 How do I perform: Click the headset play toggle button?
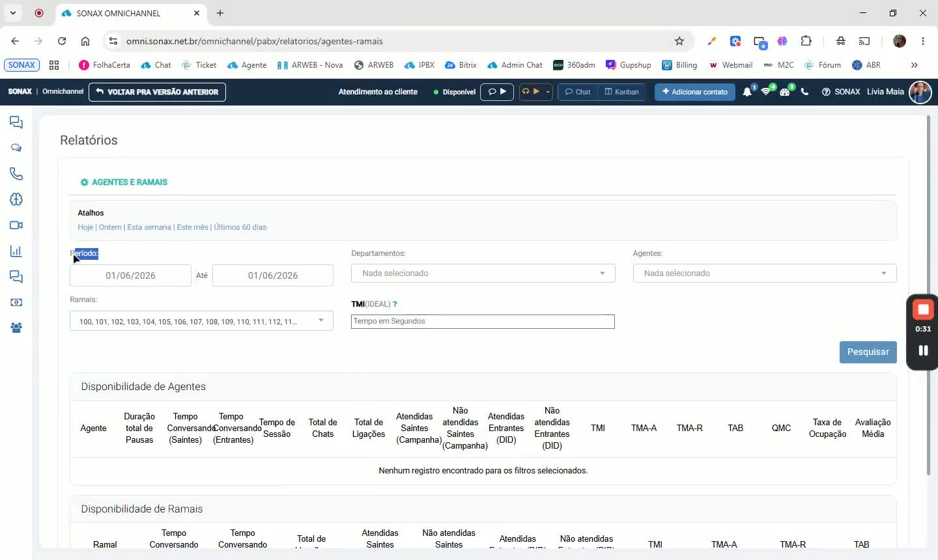pyautogui.click(x=531, y=92)
